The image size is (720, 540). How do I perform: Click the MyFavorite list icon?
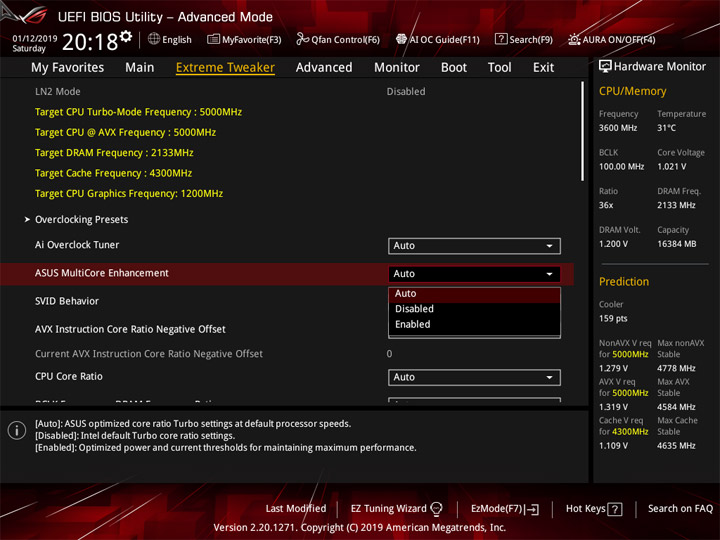pos(213,39)
